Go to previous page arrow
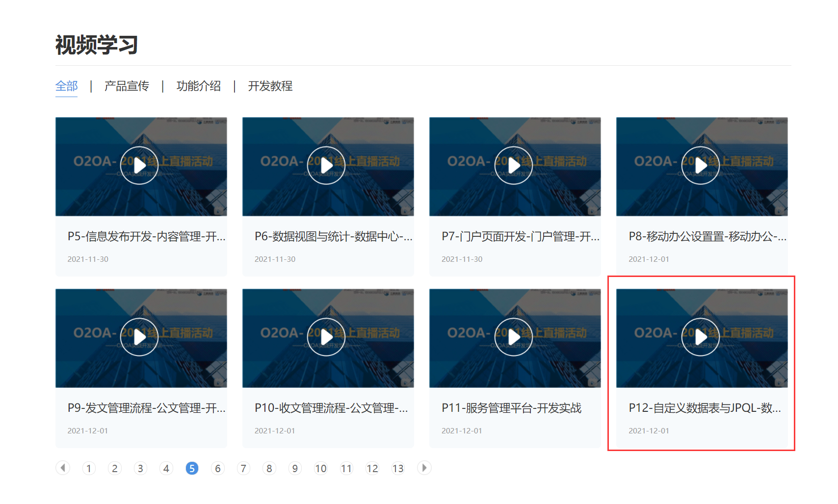 click(63, 468)
